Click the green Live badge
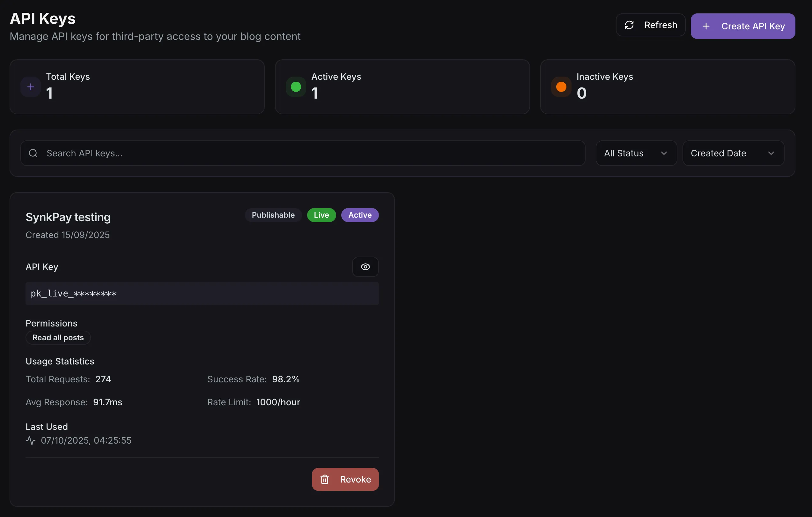The height and width of the screenshot is (517, 812). [321, 215]
